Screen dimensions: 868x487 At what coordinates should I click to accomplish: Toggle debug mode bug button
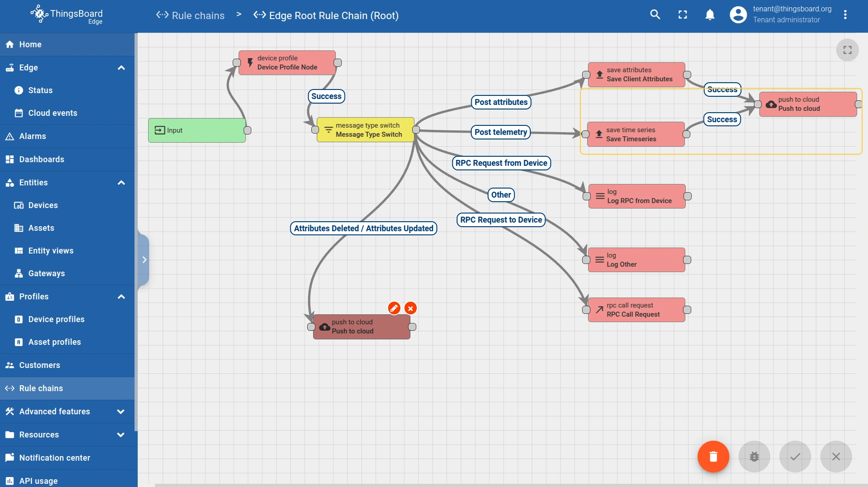point(754,457)
